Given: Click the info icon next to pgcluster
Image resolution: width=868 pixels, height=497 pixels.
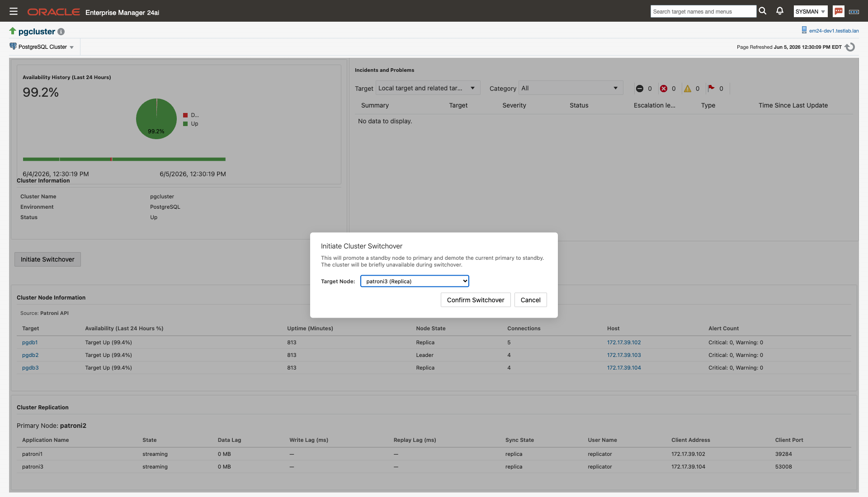Looking at the screenshot, I should (61, 32).
